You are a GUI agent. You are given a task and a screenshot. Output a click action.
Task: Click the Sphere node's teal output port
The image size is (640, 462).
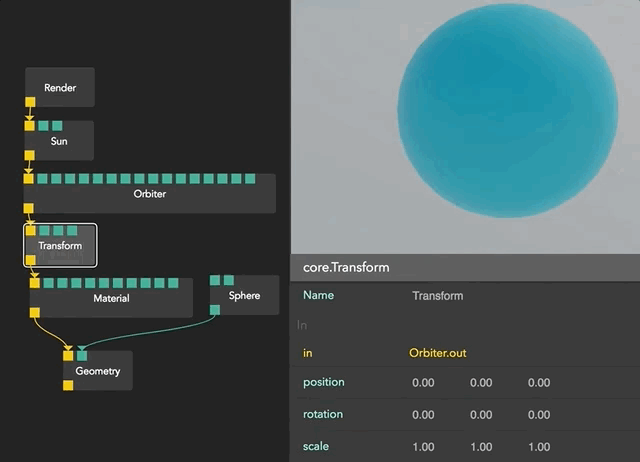pos(215,310)
